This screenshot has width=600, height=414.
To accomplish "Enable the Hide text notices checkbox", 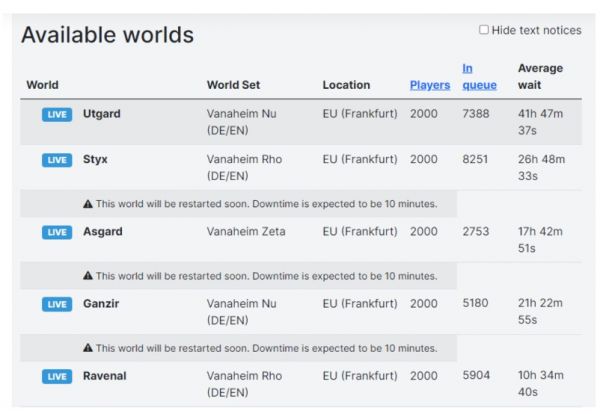I will (x=484, y=30).
